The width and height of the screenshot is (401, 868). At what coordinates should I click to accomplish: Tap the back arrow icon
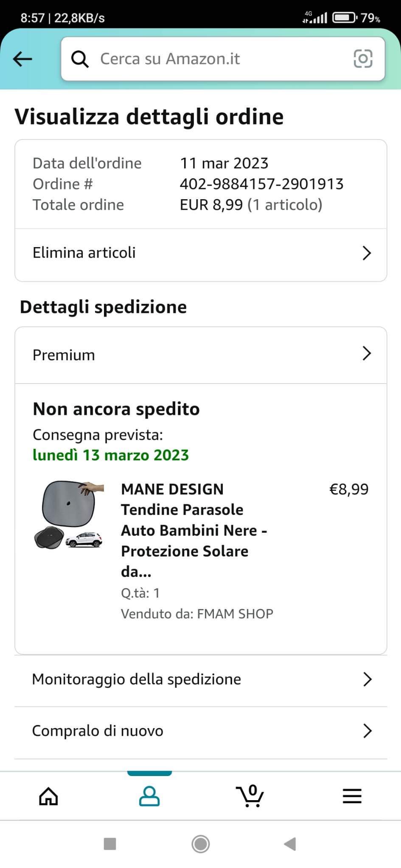tap(22, 59)
